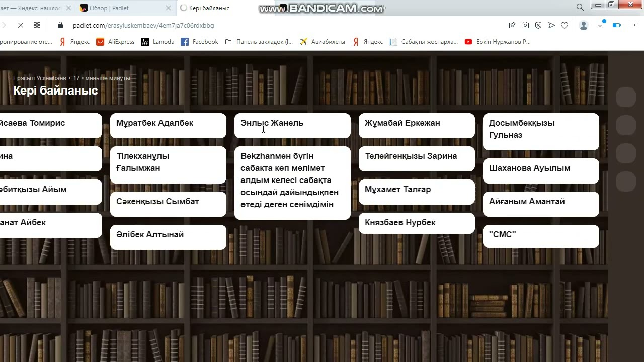Open the Тілекханұлы Ғалымжан post
Screen dimensions: 644x362
click(x=168, y=164)
